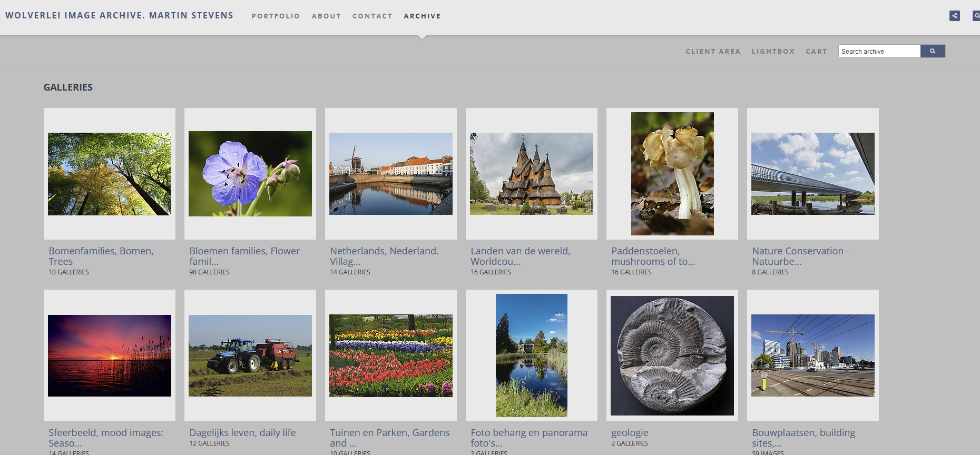Select the windmill canal Netherlands thumbnail
This screenshot has width=980, height=455.
391,174
